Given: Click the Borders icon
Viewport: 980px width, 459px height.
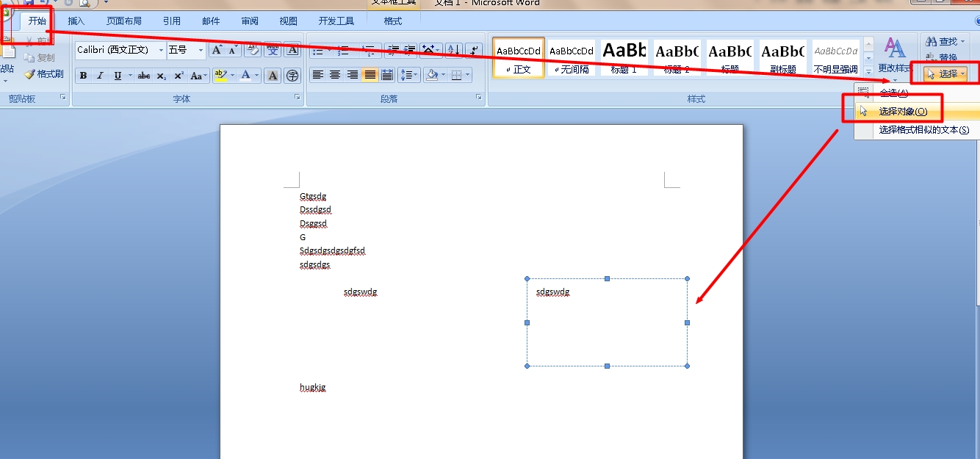Looking at the screenshot, I should 456,75.
